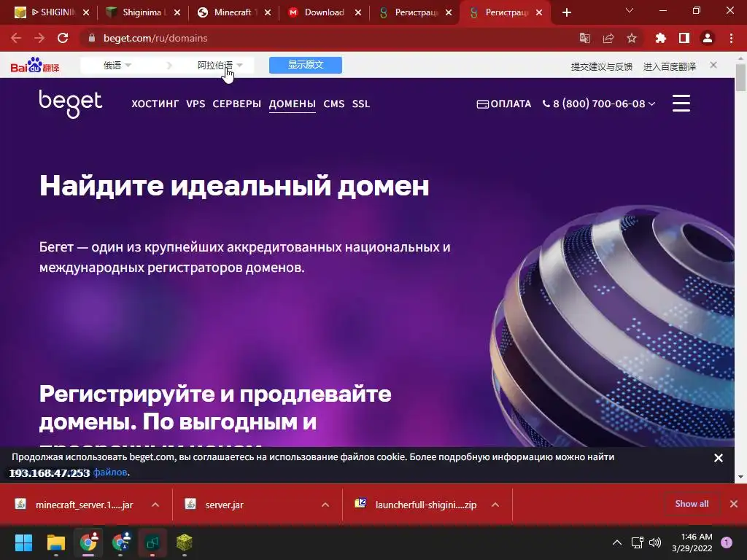
Task: Expand the source language dropdown 俄语
Action: point(117,65)
